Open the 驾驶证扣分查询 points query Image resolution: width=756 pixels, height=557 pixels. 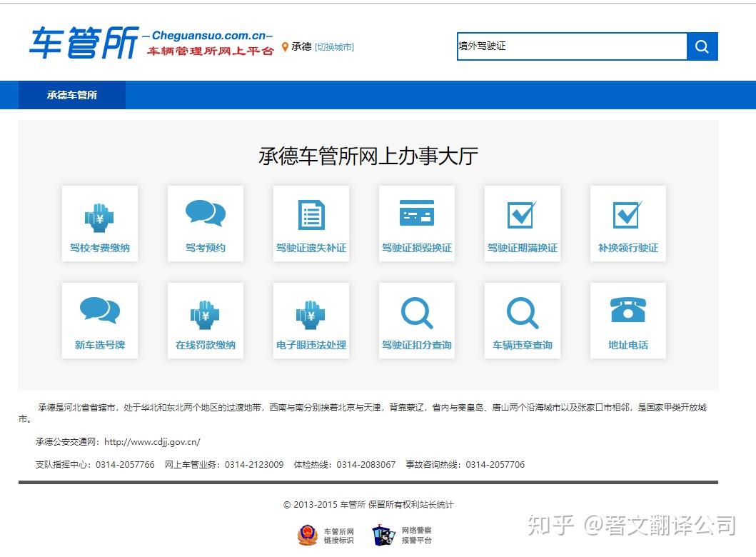[416, 320]
